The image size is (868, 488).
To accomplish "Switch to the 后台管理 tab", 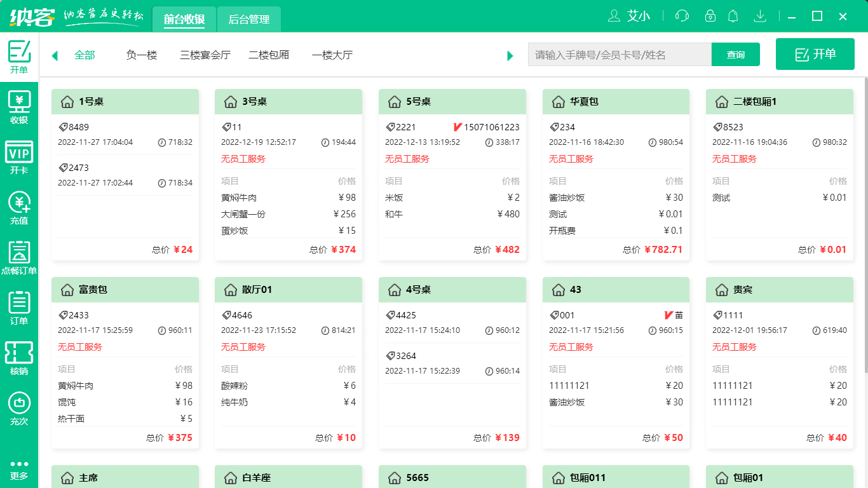I will click(x=248, y=19).
